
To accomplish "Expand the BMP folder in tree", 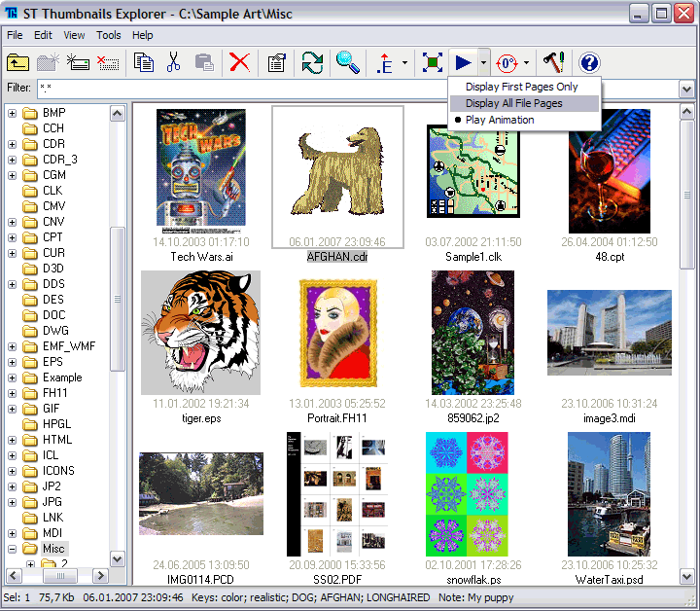I will click(x=13, y=113).
